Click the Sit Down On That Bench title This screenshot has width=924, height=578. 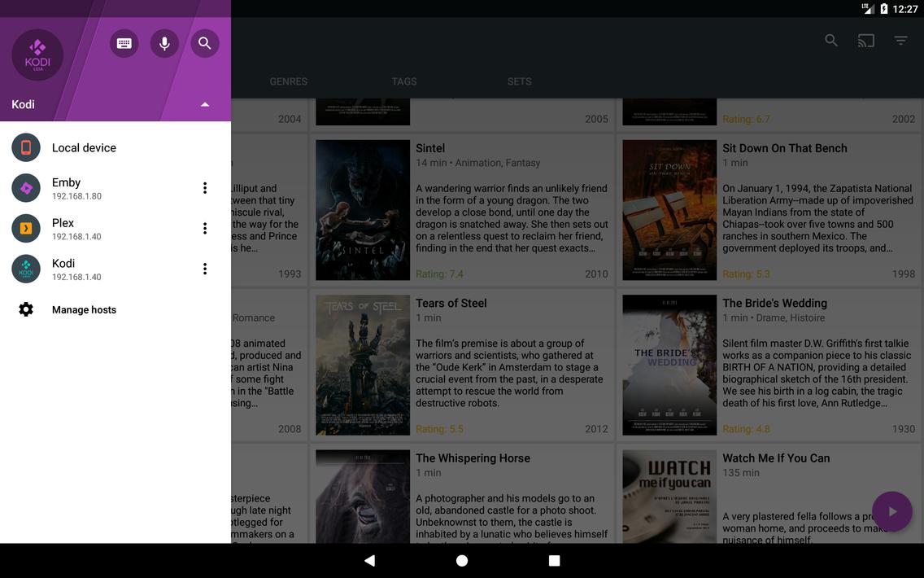click(x=785, y=149)
